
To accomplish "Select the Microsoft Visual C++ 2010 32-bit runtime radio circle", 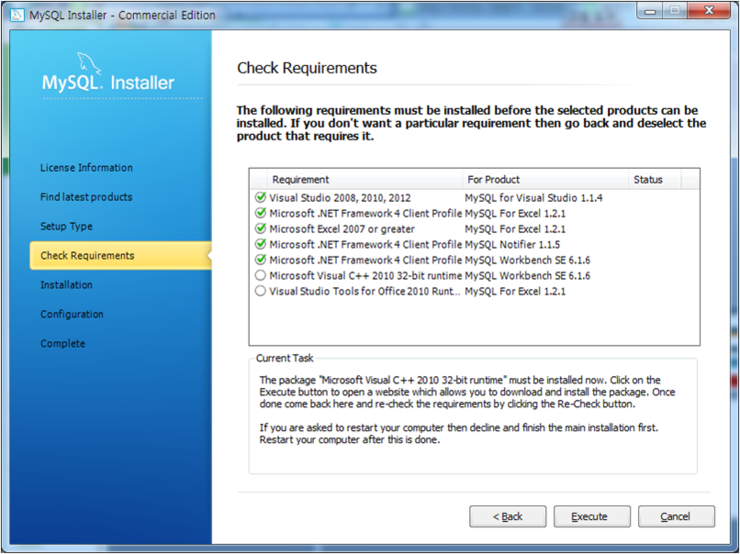I will 260,275.
